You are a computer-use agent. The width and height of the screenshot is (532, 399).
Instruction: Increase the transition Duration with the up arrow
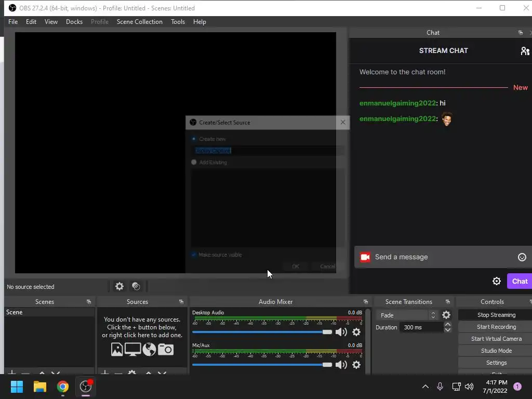tap(448, 324)
